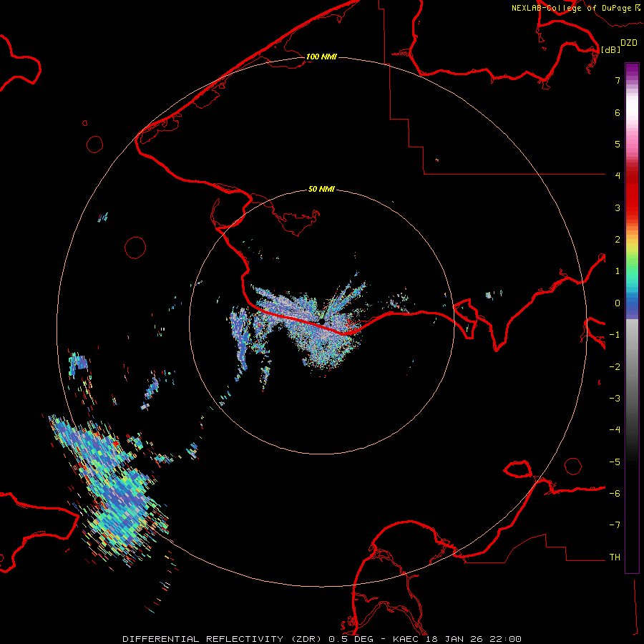Click the "0.5 DEG" elevation angle text

(x=351, y=639)
